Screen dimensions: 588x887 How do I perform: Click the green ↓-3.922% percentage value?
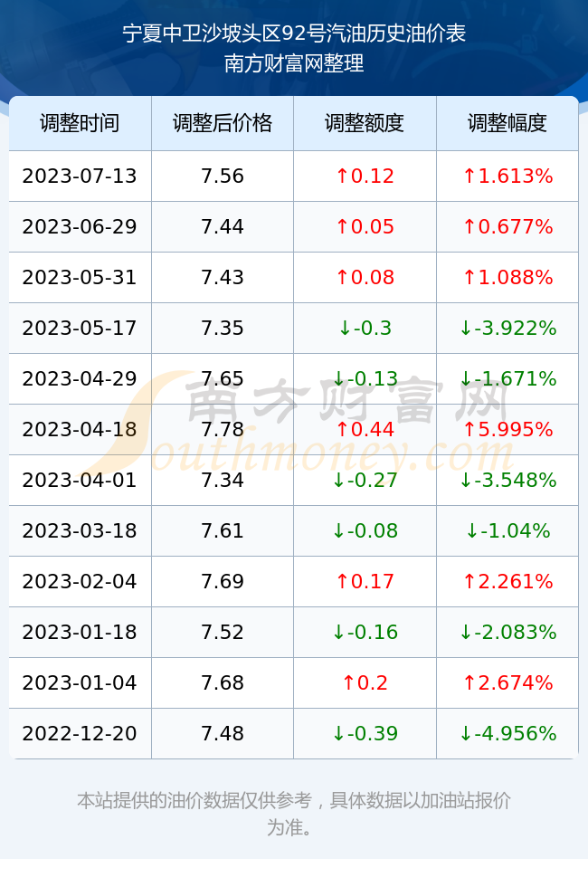[x=507, y=328]
